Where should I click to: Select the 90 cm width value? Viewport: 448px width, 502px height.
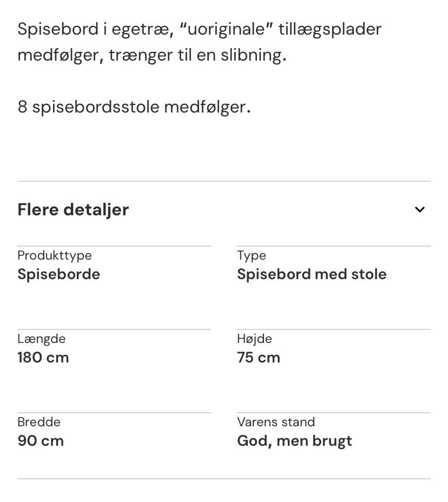(40, 441)
